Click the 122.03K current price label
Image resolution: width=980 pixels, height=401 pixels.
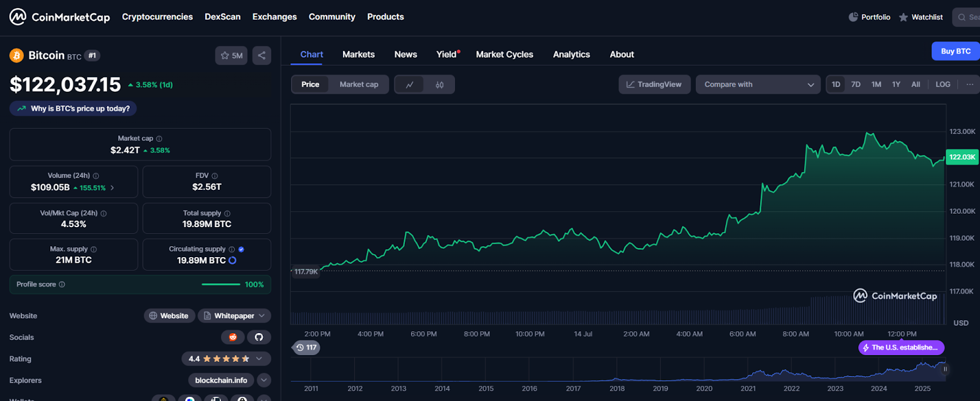(962, 157)
